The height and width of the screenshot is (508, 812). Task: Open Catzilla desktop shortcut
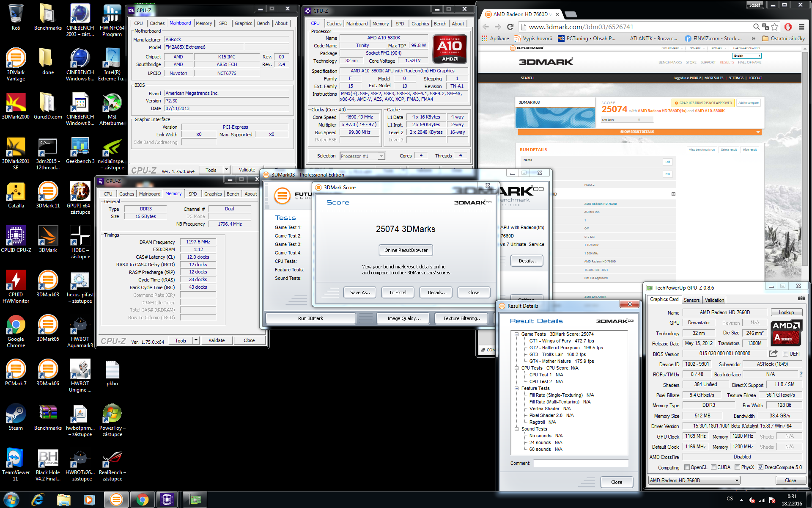coord(16,195)
